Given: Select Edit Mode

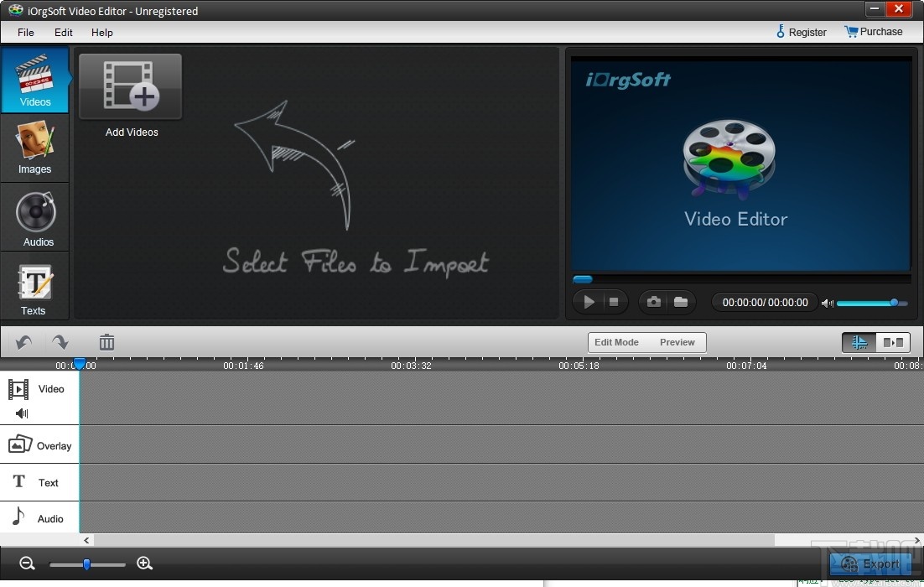Looking at the screenshot, I should click(x=616, y=342).
